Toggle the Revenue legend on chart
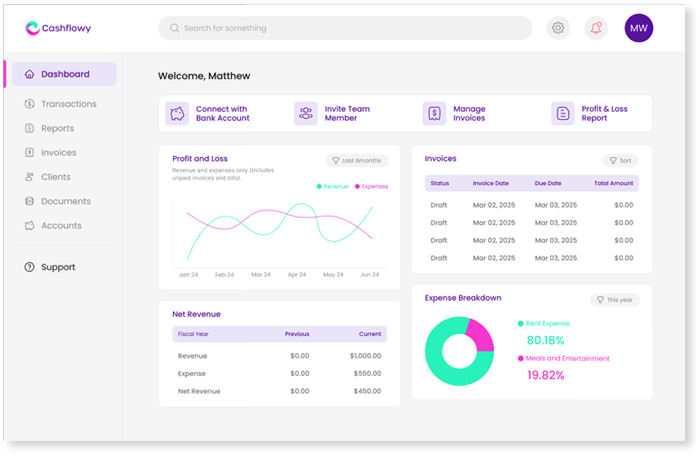 333,186
